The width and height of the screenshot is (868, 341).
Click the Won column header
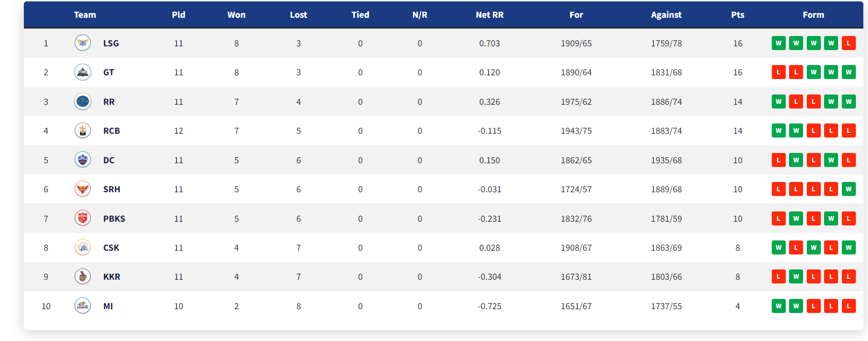pos(236,15)
